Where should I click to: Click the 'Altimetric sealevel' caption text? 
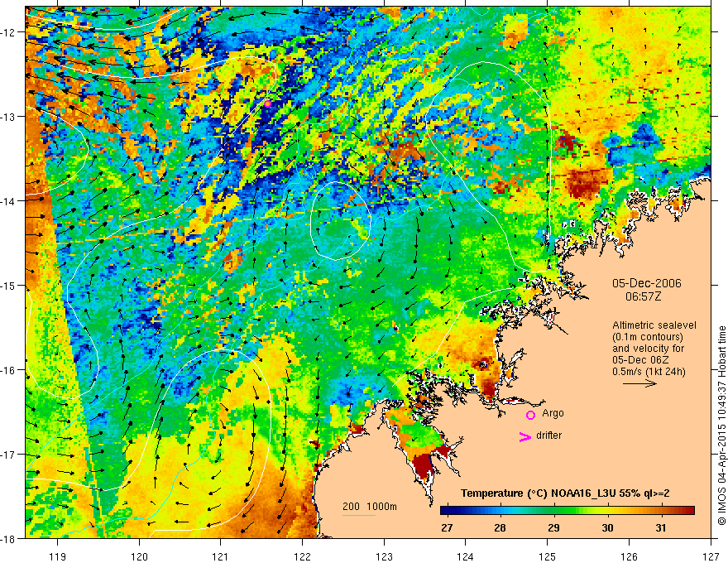point(654,325)
